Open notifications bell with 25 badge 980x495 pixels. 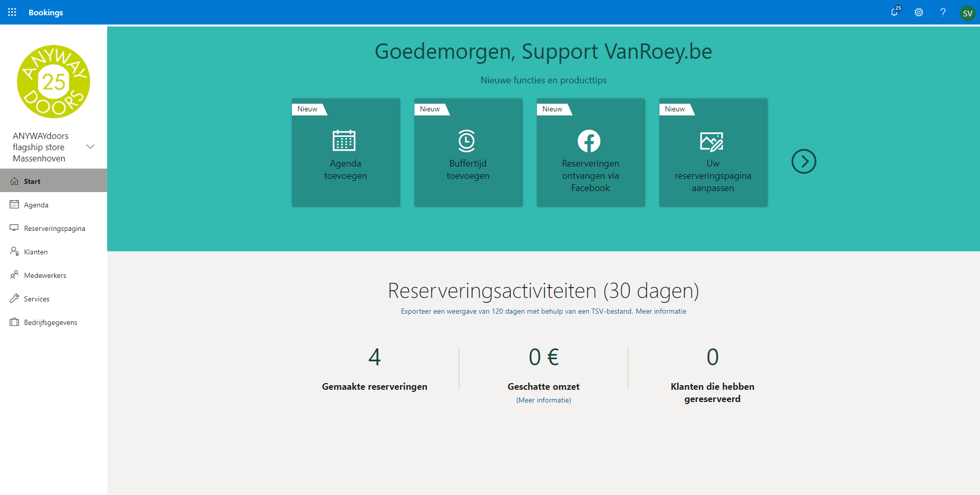(895, 12)
